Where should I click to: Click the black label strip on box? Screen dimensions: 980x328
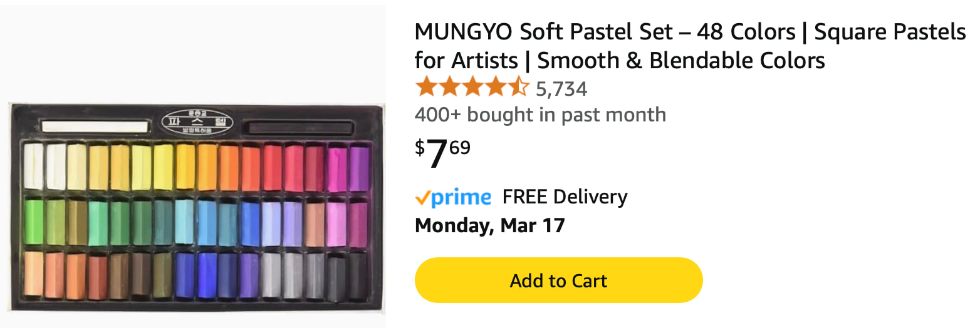point(298,128)
